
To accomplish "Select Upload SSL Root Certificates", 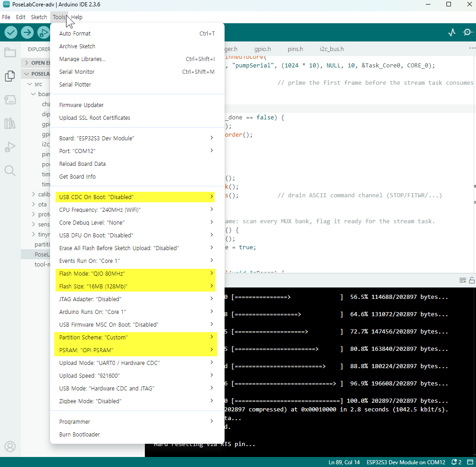I will point(137,118).
